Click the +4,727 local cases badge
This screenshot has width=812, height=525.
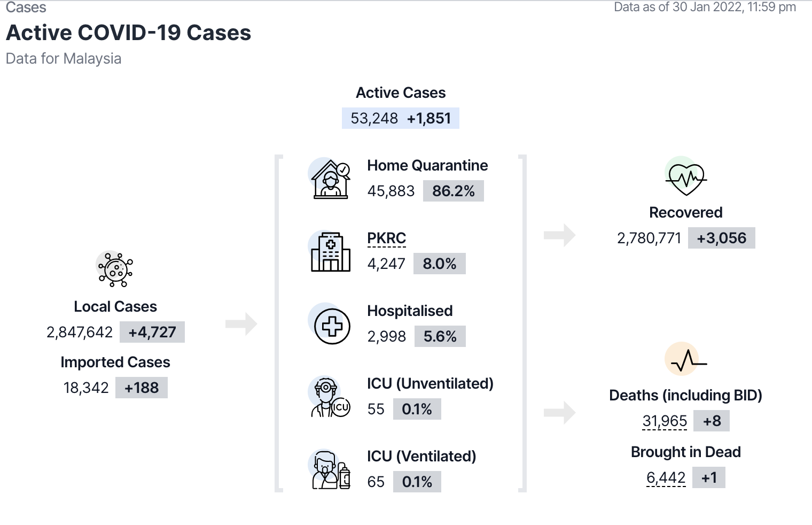tap(152, 333)
